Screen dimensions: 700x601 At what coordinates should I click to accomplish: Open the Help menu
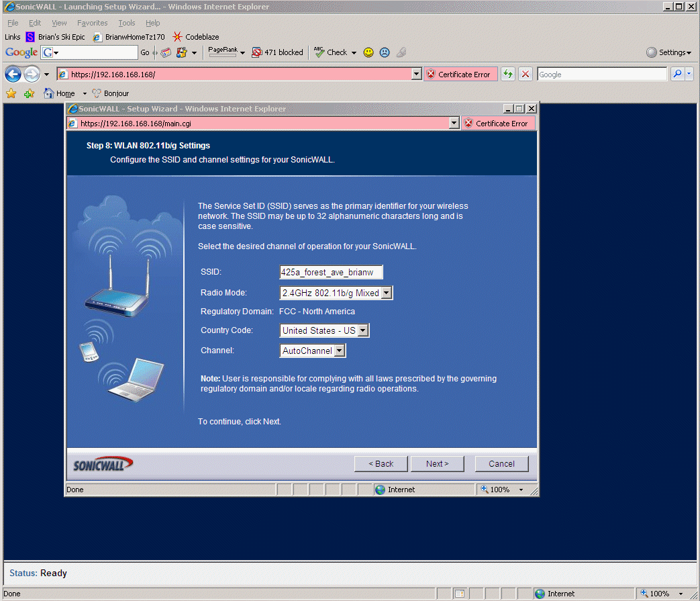[152, 23]
